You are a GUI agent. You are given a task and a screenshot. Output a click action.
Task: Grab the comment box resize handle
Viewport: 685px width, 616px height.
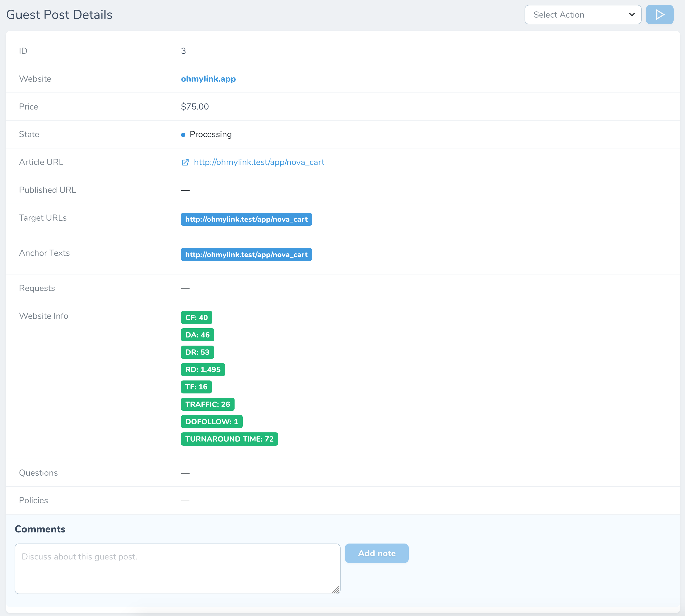pos(336,589)
